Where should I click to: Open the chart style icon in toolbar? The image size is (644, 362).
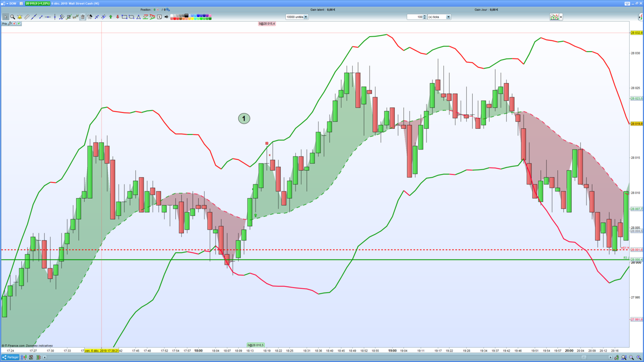(554, 17)
